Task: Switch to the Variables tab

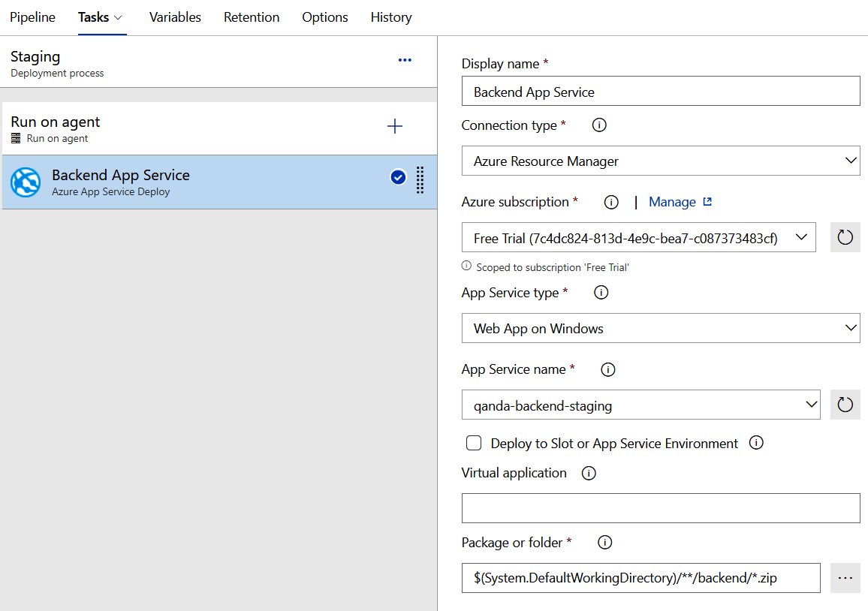Action: pyautogui.click(x=175, y=17)
